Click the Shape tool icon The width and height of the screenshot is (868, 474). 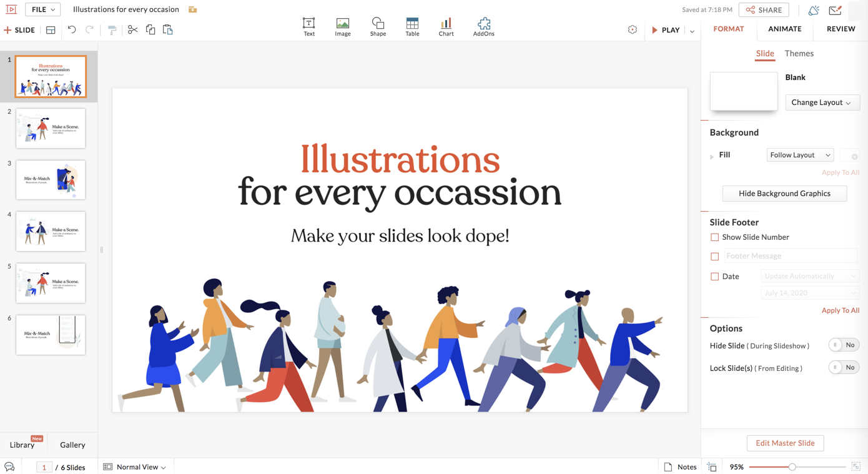(378, 27)
